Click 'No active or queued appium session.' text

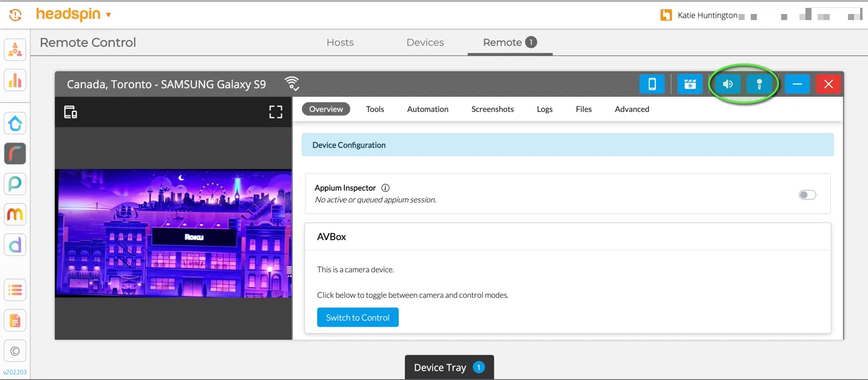click(375, 199)
